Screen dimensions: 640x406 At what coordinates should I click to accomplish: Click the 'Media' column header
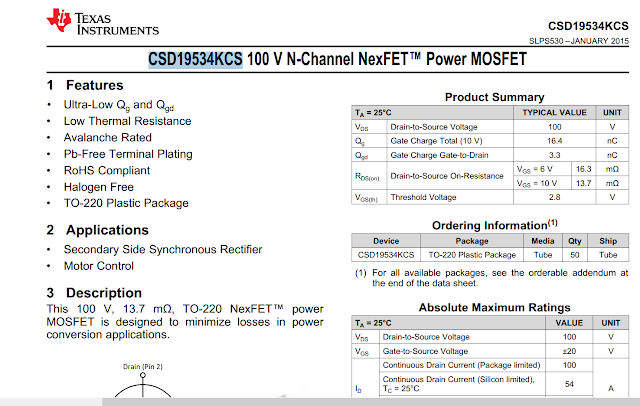click(x=542, y=241)
